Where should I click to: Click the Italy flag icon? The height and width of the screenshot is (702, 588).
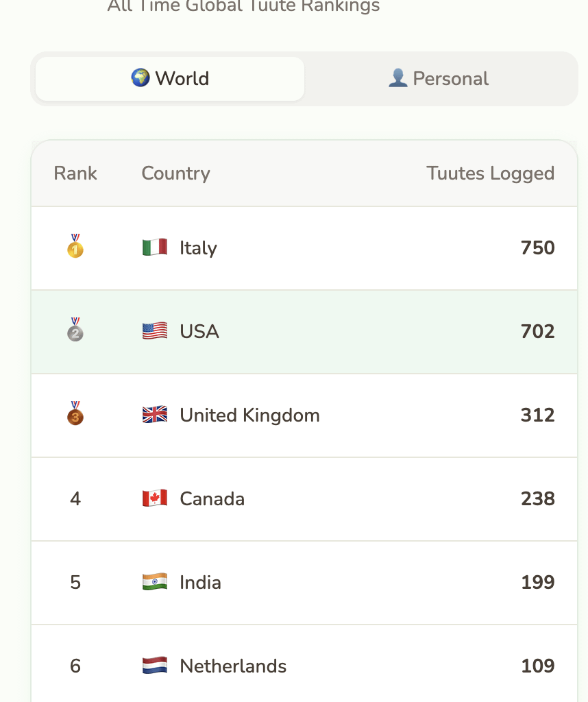pos(154,247)
